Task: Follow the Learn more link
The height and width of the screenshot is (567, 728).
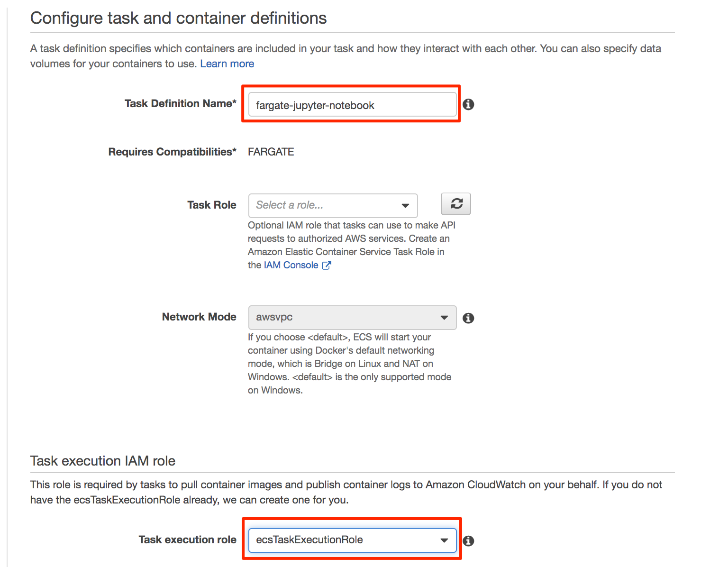Action: point(227,64)
